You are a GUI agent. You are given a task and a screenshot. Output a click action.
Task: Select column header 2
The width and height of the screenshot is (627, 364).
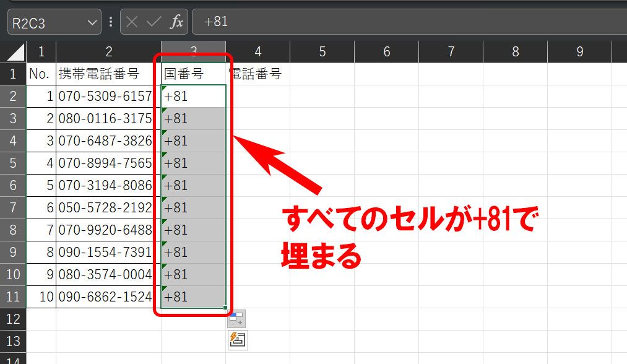(x=109, y=51)
